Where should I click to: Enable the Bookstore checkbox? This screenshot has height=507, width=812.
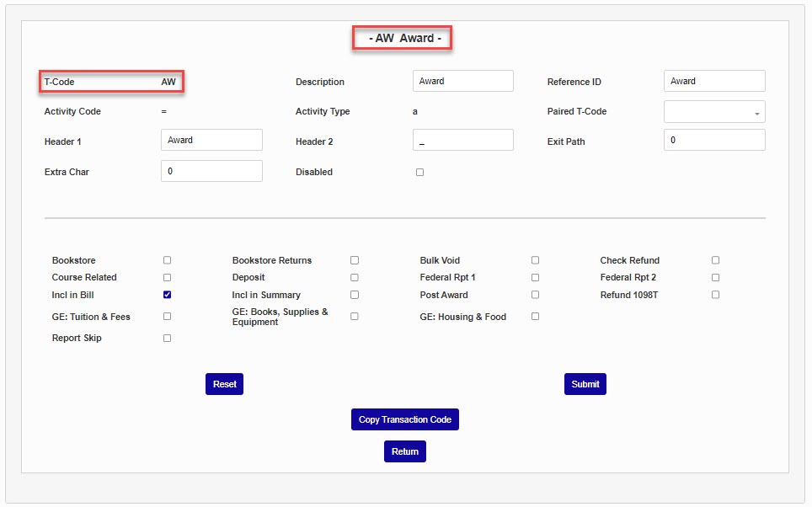click(167, 260)
